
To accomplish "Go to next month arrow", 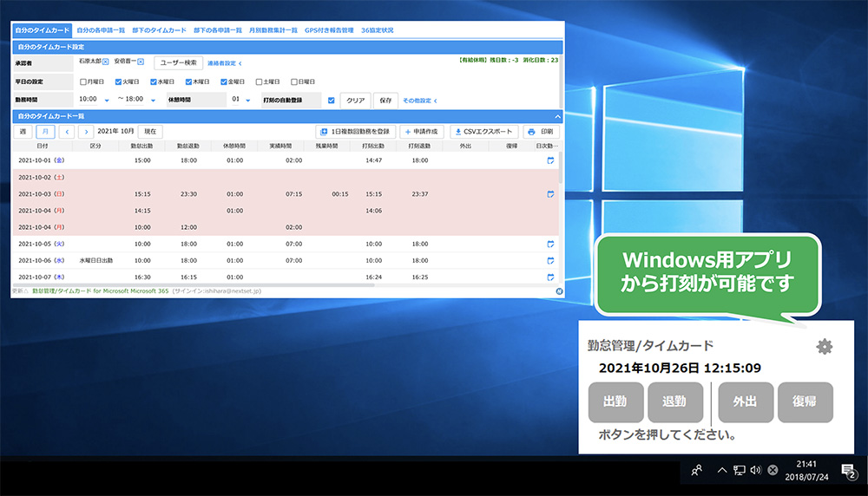I will tap(86, 132).
